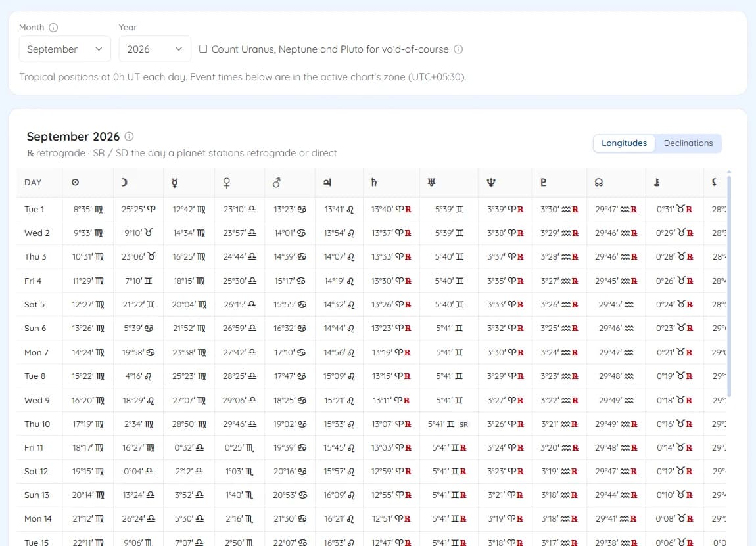Click Venus position 1°03' on Sat 12

239,471
